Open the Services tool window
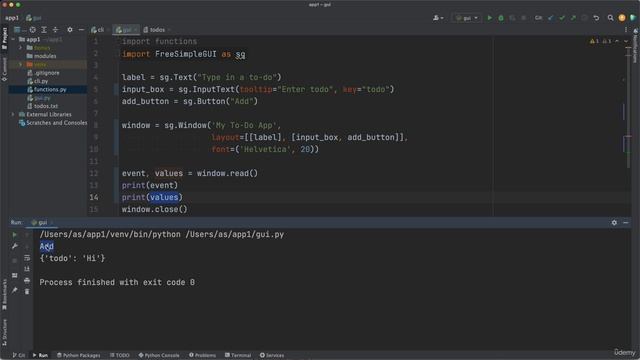Screen dimensions: 640x360 coord(272,356)
